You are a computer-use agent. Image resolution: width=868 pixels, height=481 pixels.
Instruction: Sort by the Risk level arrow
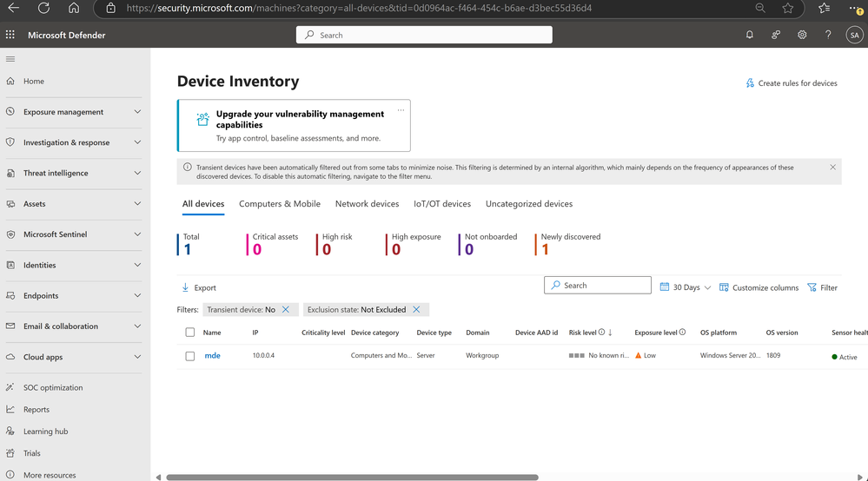pyautogui.click(x=610, y=333)
